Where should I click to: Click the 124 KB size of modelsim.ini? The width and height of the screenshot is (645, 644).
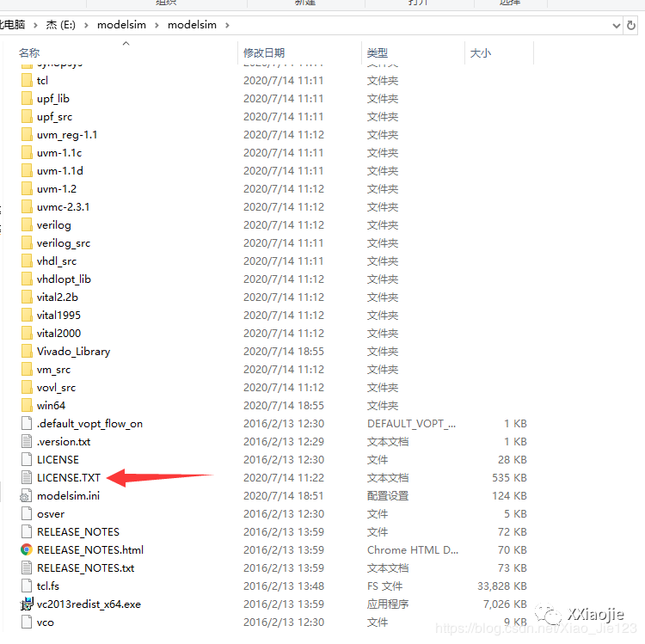(x=509, y=496)
